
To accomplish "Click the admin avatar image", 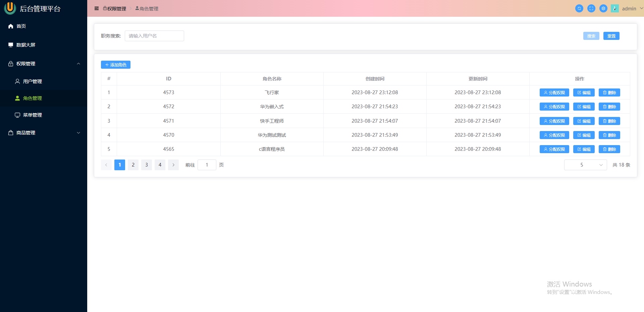I will [x=615, y=8].
